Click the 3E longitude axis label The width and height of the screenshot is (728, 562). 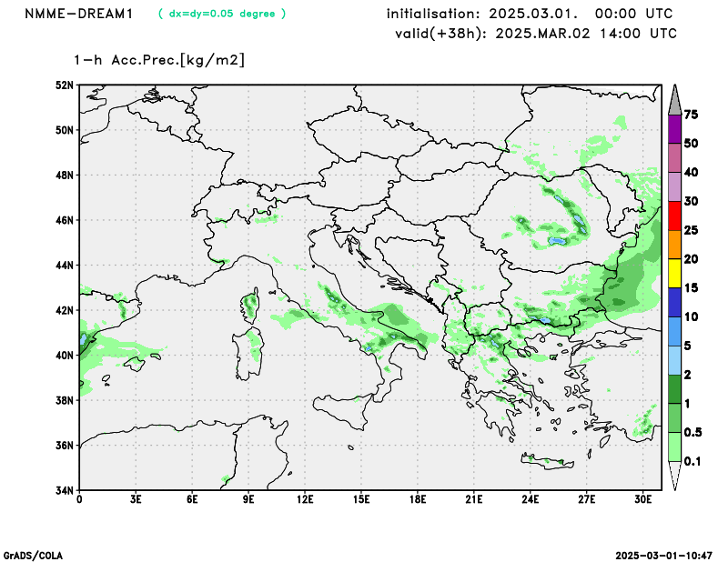(136, 500)
